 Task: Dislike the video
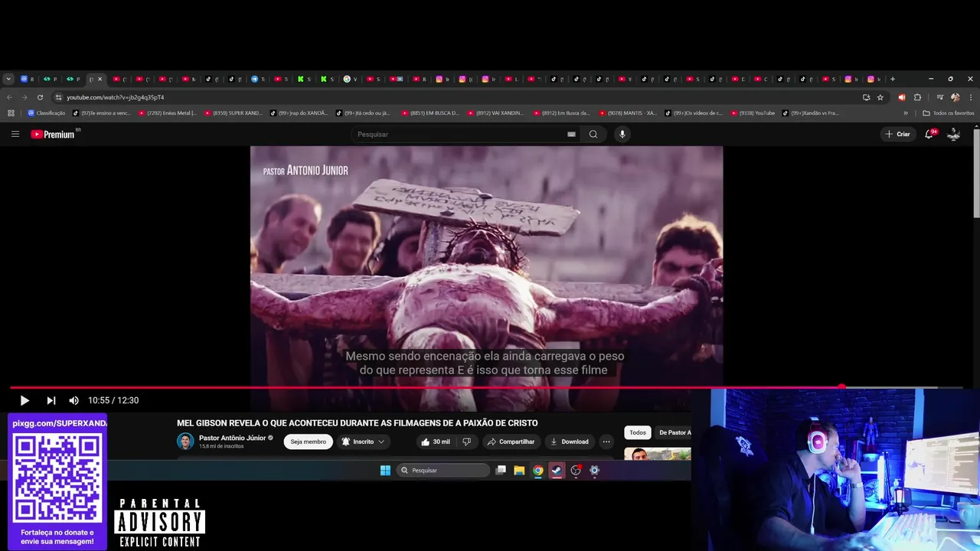click(467, 442)
